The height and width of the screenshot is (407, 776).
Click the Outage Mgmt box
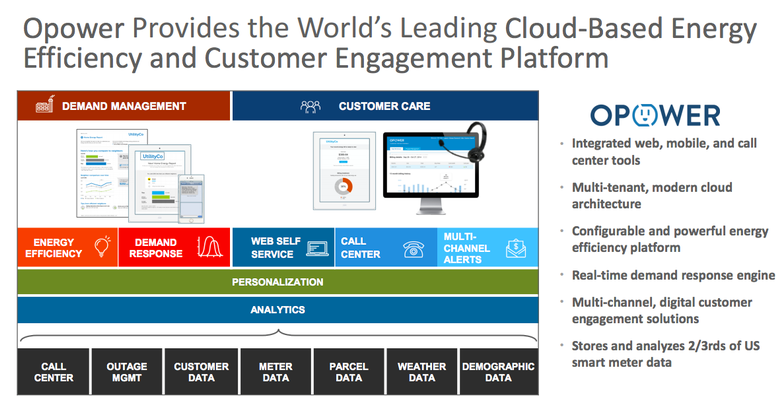[127, 372]
